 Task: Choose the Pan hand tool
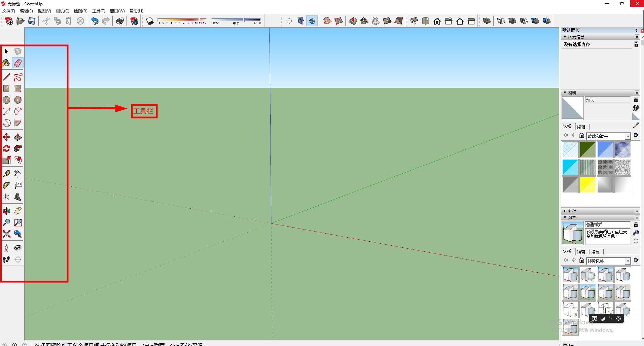pos(18,211)
